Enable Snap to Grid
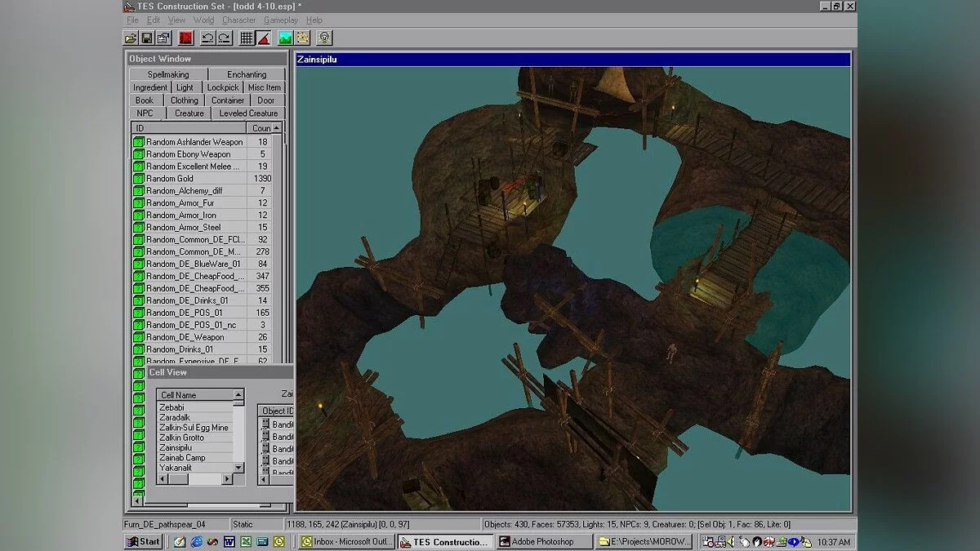The width and height of the screenshot is (980, 551). point(247,37)
